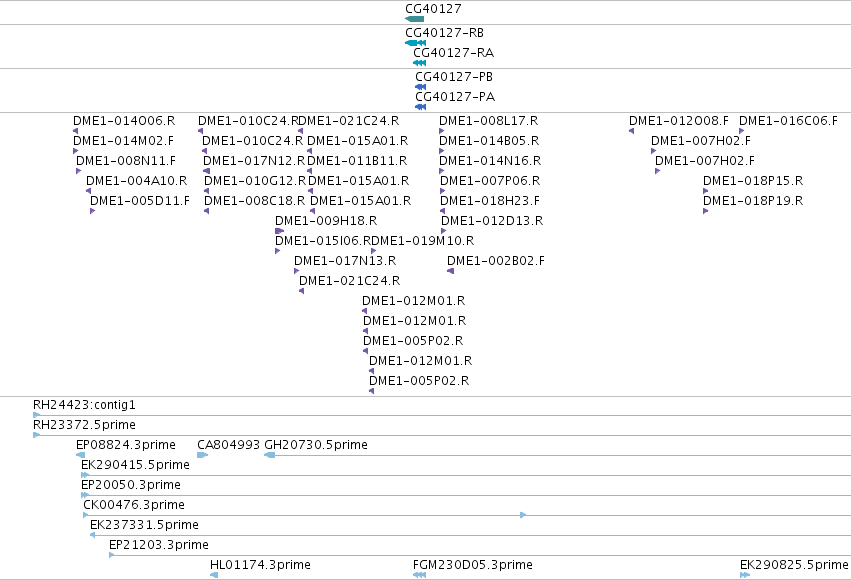The width and height of the screenshot is (851, 580).
Task: Click the DME1-010G12.R feature label
Action: point(255,181)
